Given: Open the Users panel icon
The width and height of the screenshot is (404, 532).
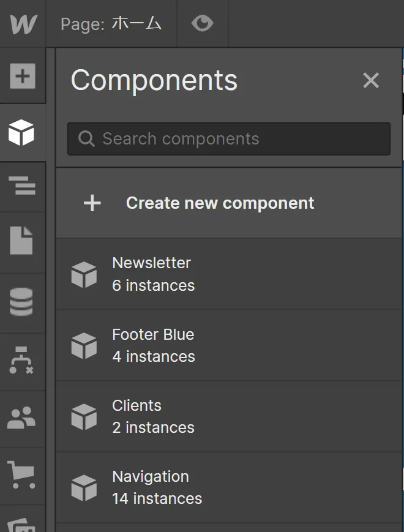Looking at the screenshot, I should point(22,418).
